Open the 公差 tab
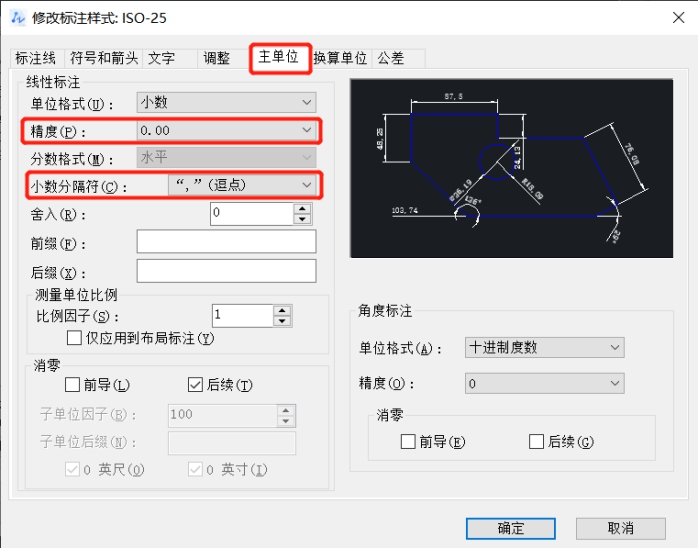 point(390,59)
